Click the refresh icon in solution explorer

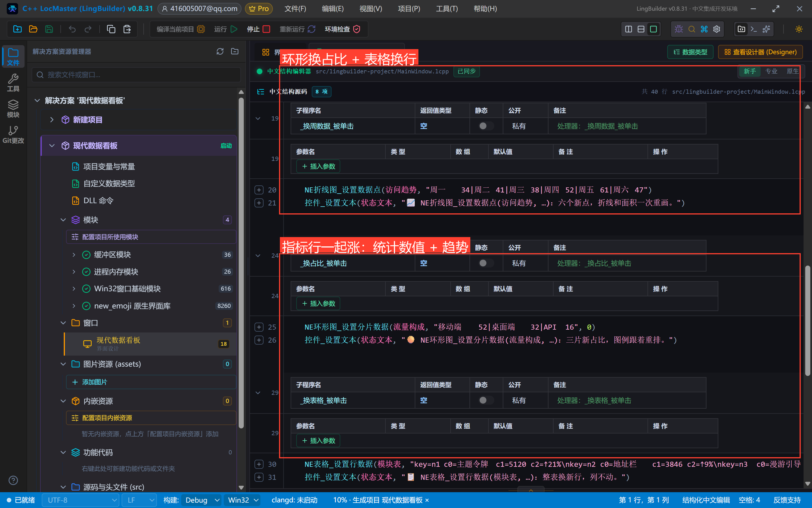pos(220,51)
